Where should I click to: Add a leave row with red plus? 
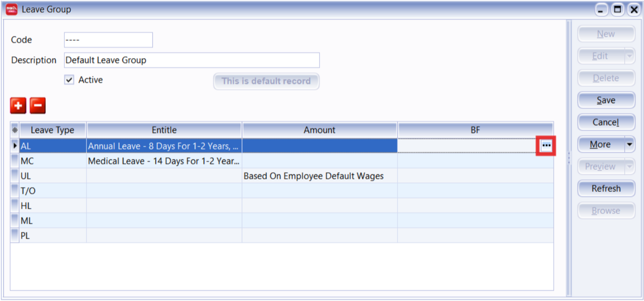click(18, 105)
